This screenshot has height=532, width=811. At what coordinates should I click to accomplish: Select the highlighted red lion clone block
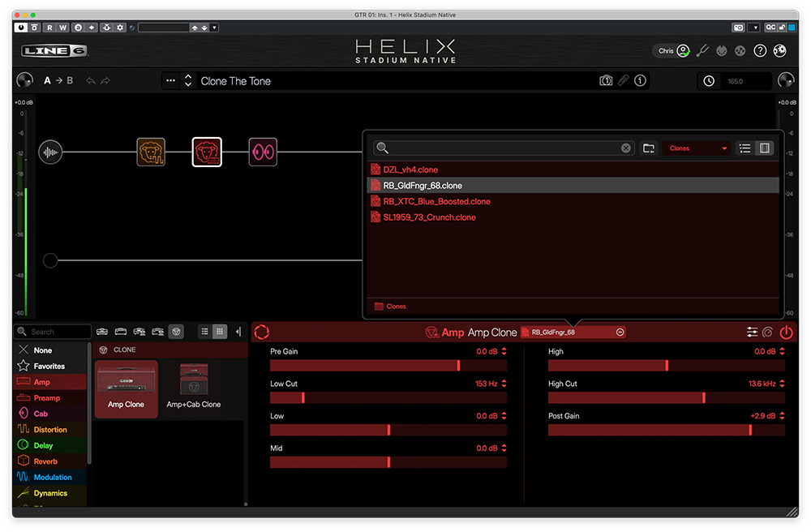[x=207, y=152]
